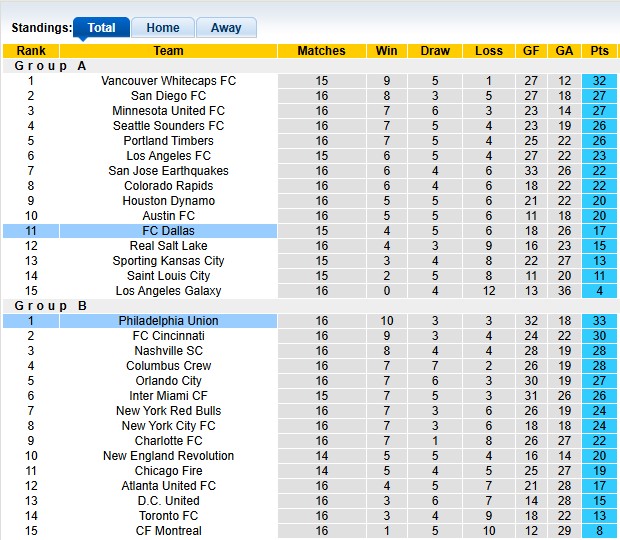
Task: Select the Minnesota United FC entry
Action: point(168,111)
